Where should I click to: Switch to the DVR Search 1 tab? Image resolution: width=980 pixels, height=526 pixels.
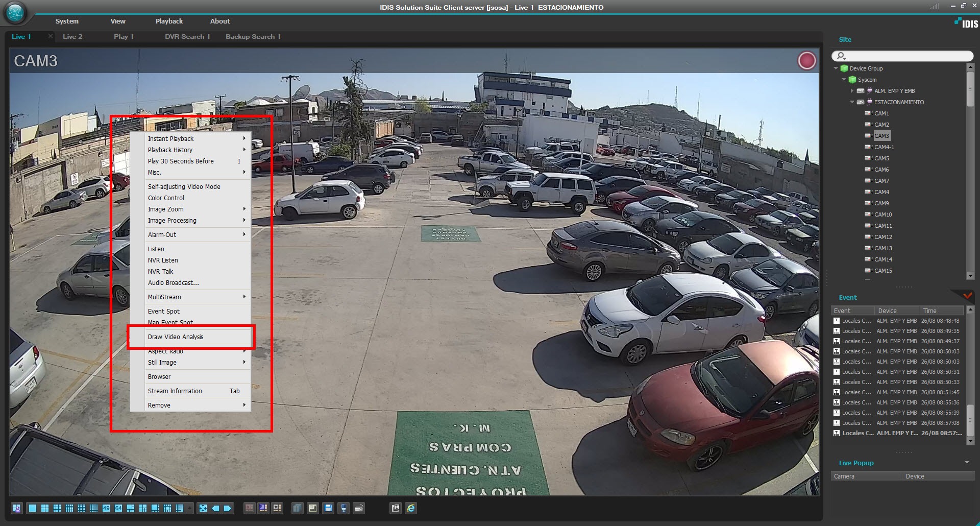(187, 37)
